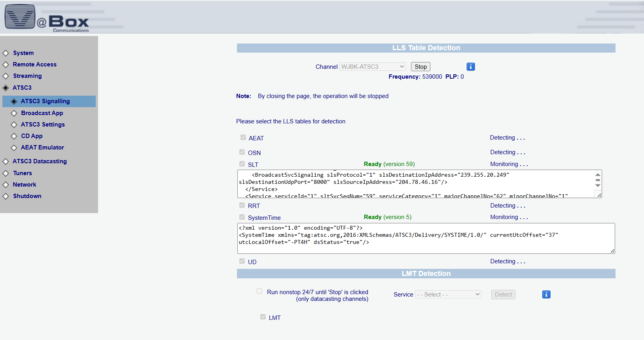644x340 pixels.
Task: Click diamond icon beside Remote Access
Action: [6, 64]
